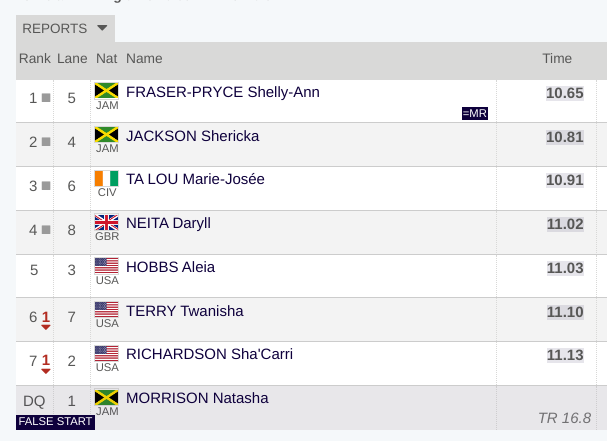Click the grey square marker next to rank 1
The image size is (607, 441).
(46, 98)
